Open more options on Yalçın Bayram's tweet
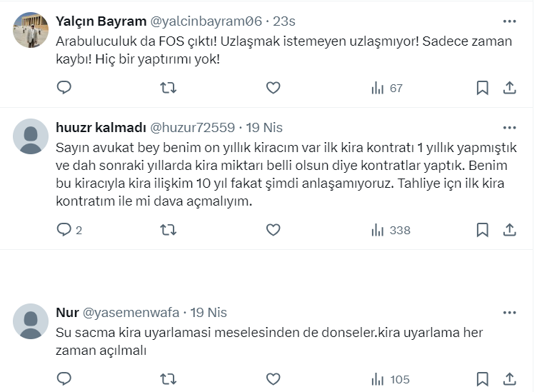Image resolution: width=537 pixels, height=392 pixels. (509, 21)
